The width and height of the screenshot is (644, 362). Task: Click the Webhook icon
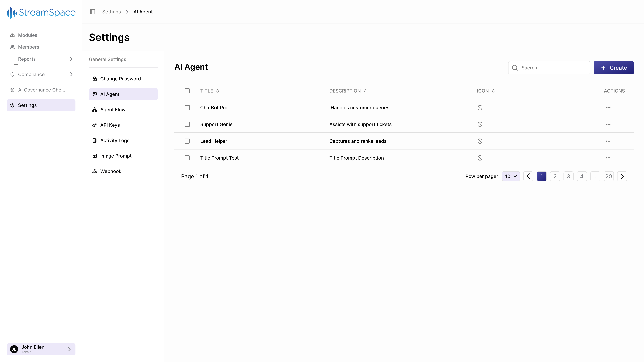click(x=94, y=171)
